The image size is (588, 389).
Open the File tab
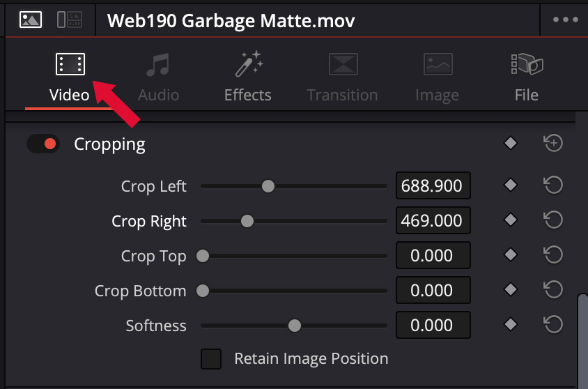pyautogui.click(x=526, y=77)
